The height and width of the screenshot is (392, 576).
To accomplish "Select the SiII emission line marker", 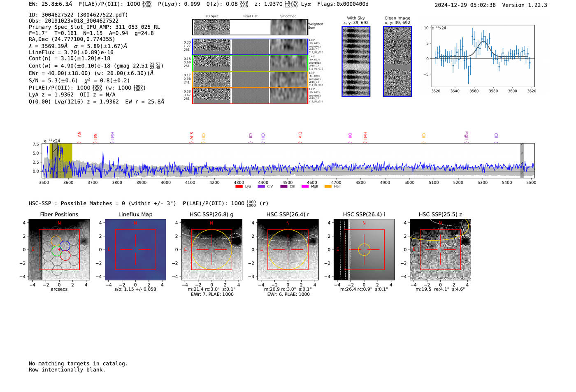I will coord(95,138).
